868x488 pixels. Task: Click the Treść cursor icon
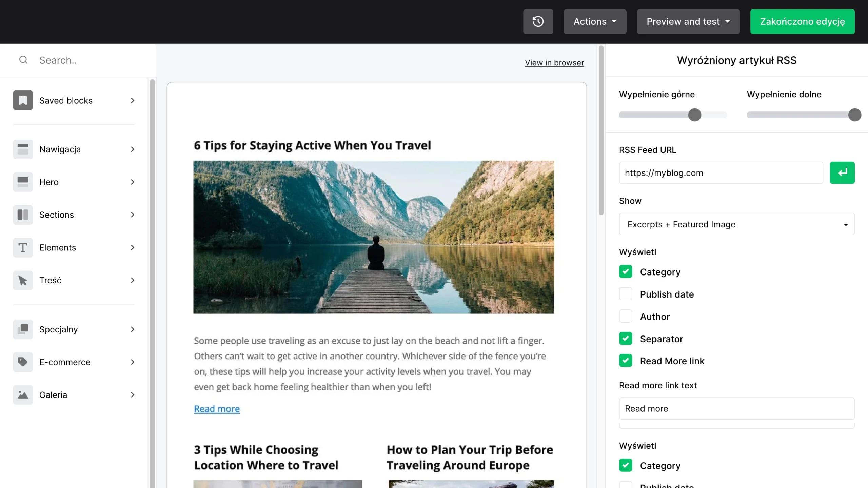pyautogui.click(x=23, y=280)
